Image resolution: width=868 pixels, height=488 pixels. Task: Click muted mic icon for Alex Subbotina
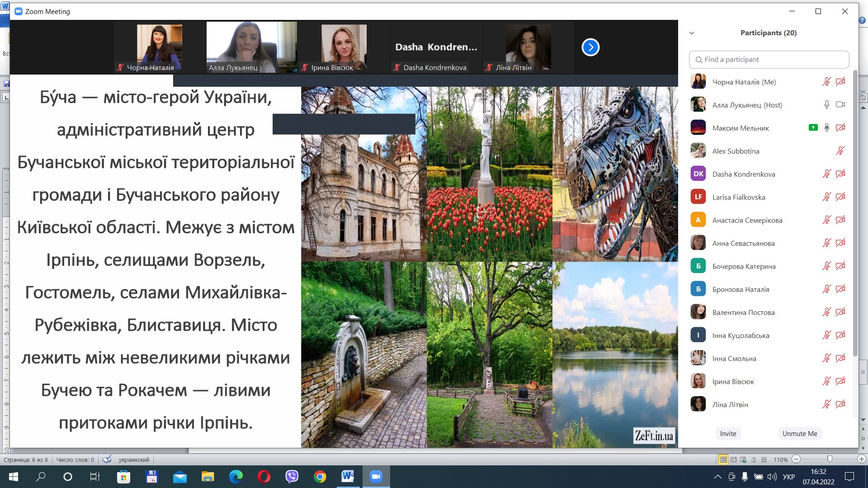coord(840,151)
